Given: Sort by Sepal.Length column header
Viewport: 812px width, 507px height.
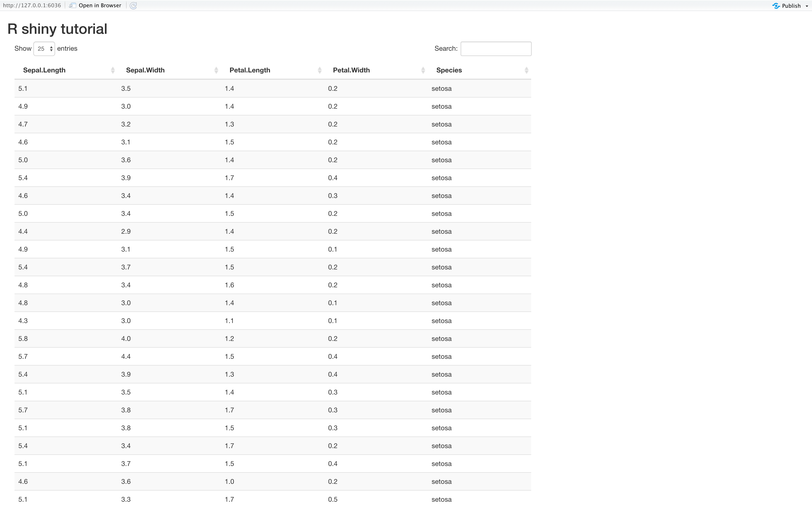Looking at the screenshot, I should [x=44, y=70].
